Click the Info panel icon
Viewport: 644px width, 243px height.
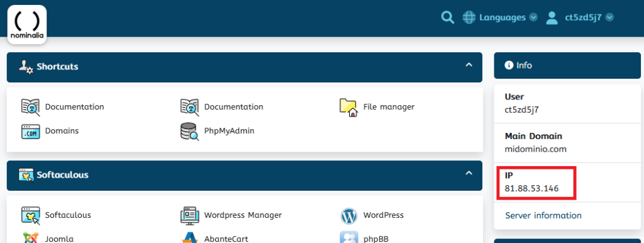pyautogui.click(x=509, y=65)
